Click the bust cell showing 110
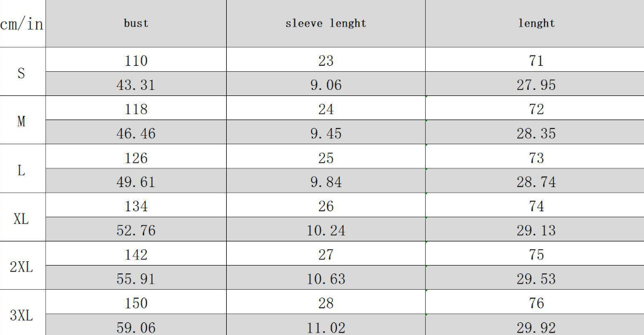This screenshot has width=644, height=335. tap(136, 60)
